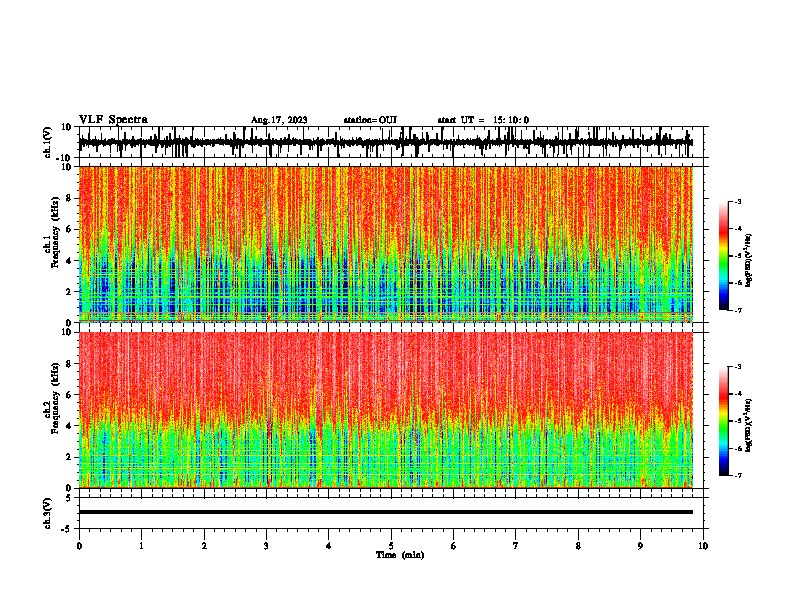
Task: Click the ch.1 spectrogram color scale bar
Action: coord(724,256)
